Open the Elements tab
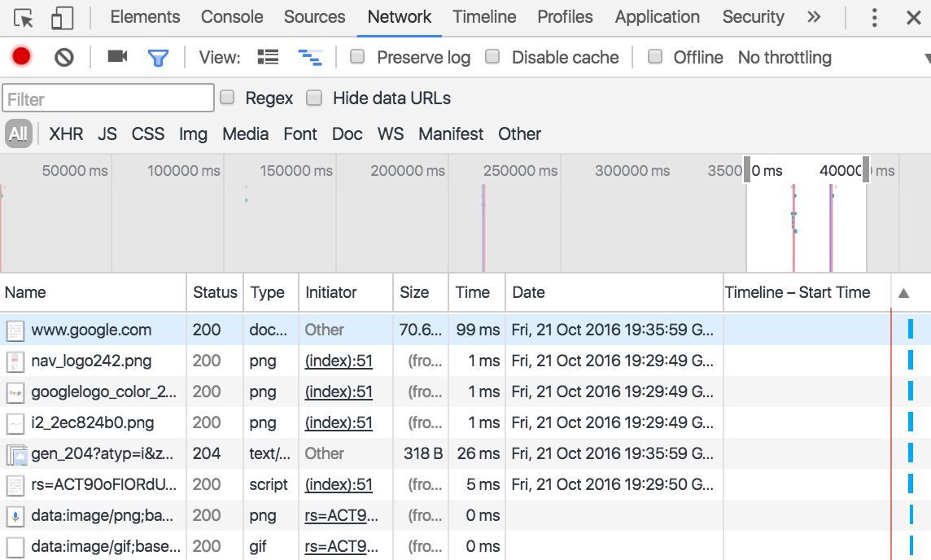The height and width of the screenshot is (560, 931). point(146,16)
